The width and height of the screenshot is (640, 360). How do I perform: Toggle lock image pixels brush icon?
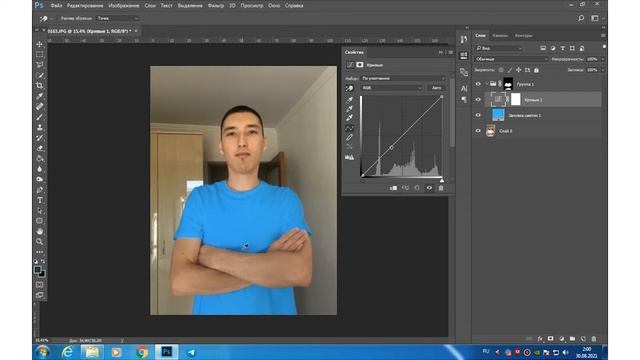pos(510,70)
